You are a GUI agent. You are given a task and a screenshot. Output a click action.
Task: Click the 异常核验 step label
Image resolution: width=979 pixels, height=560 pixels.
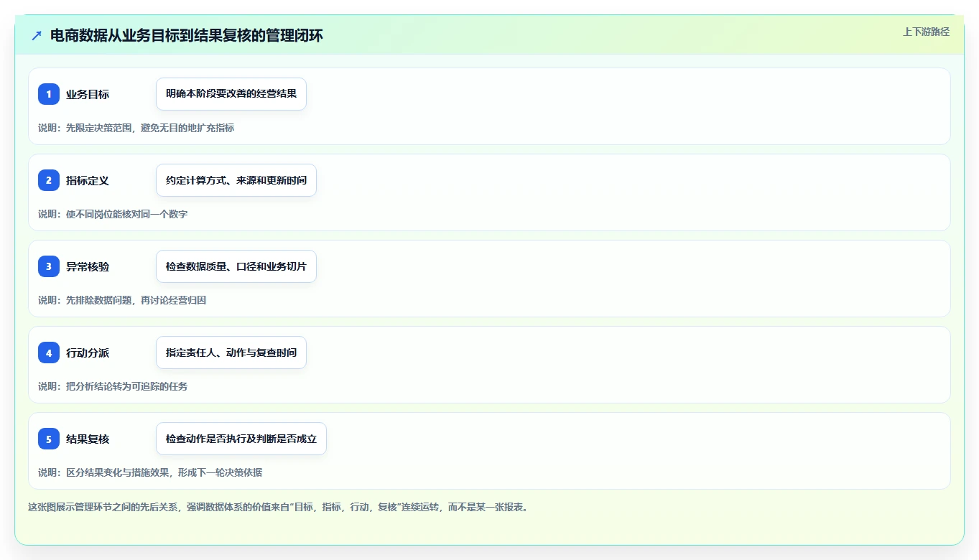(x=88, y=267)
